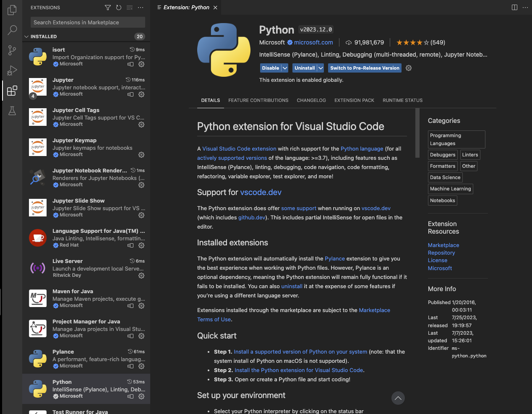Image resolution: width=532 pixels, height=414 pixels.
Task: Close the Extension: Python tab
Action: coord(215,8)
